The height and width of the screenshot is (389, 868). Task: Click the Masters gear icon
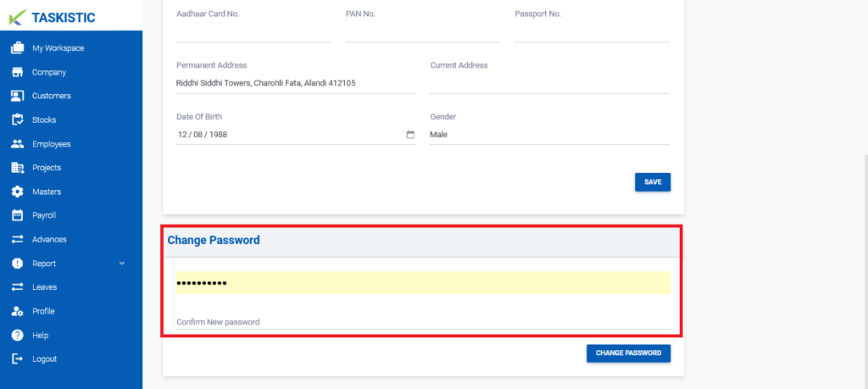[x=17, y=192]
